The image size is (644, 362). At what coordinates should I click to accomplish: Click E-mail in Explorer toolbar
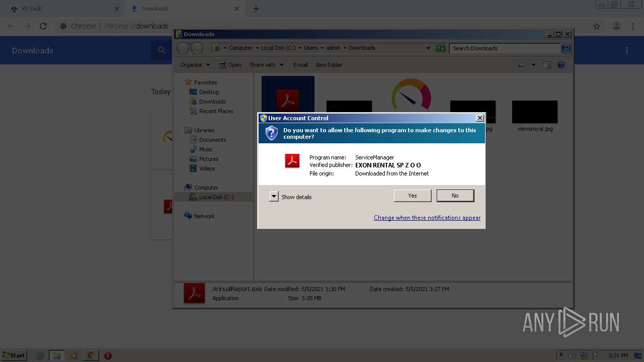300,65
